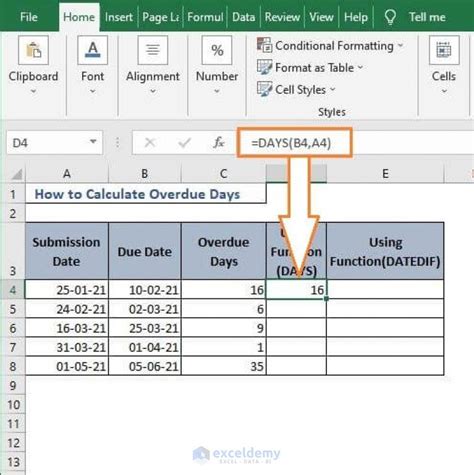Click the Using Function(DATEDIF) header cell
Viewport: 474px width, 475px height.
385,251
